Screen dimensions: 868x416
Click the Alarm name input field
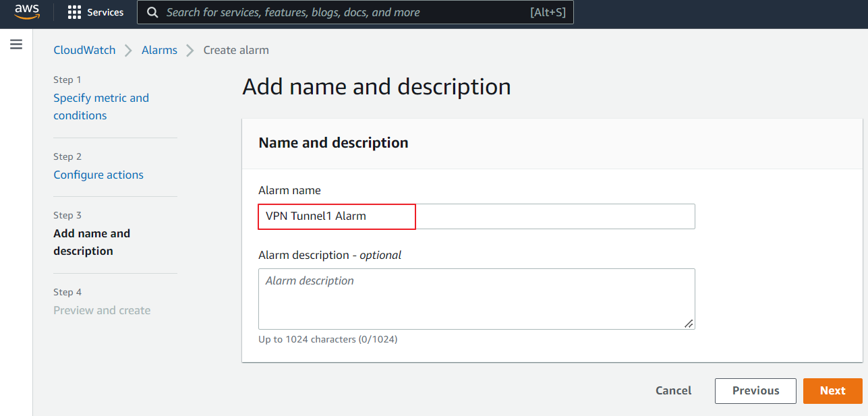point(476,216)
